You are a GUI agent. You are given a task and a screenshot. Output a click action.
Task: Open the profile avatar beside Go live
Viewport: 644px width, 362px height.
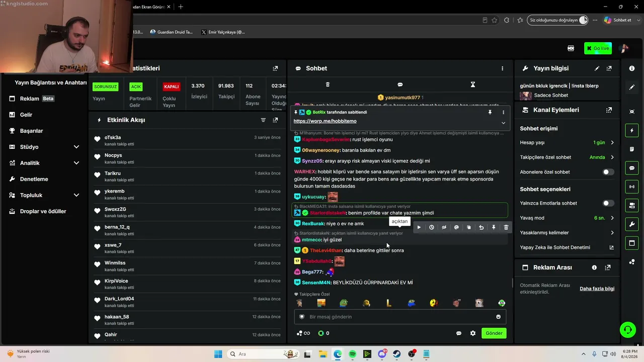tap(624, 48)
